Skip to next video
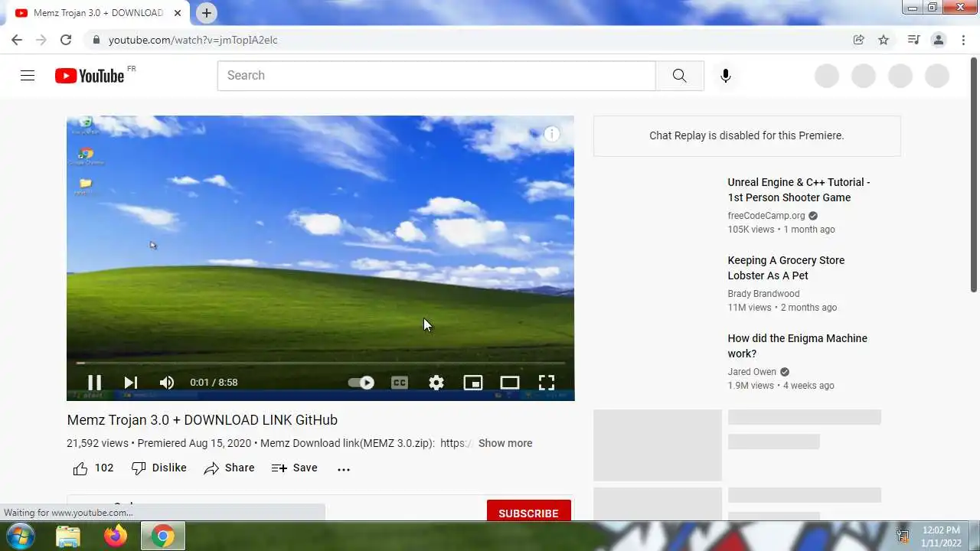Screen dimensions: 980x551 (131, 383)
